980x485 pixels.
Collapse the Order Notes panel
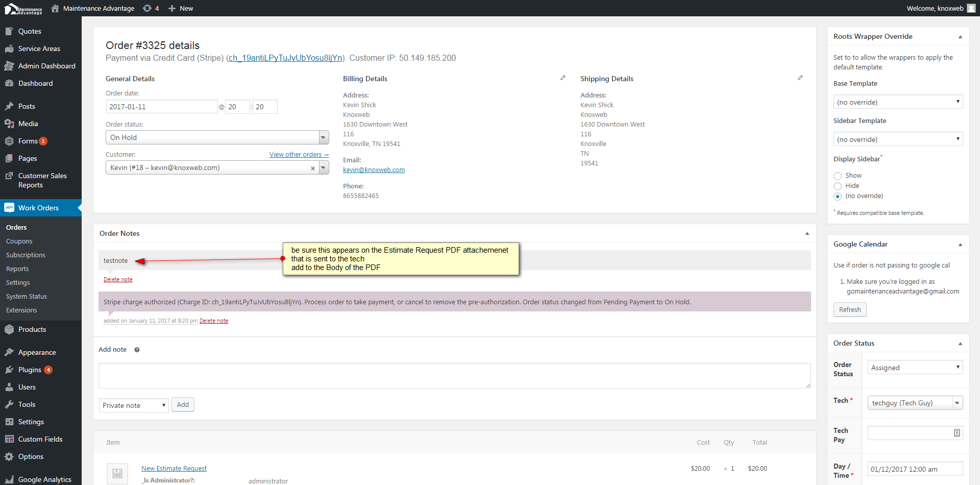tap(807, 233)
